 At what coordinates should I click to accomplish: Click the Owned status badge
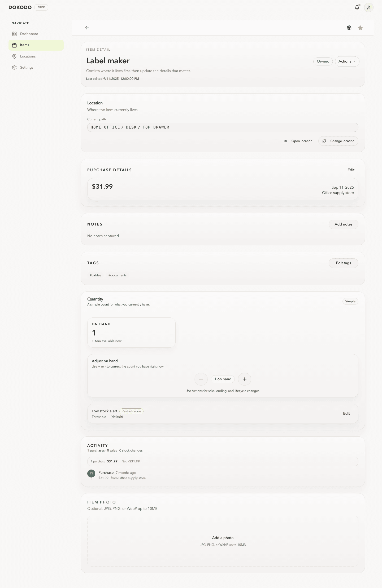[323, 61]
